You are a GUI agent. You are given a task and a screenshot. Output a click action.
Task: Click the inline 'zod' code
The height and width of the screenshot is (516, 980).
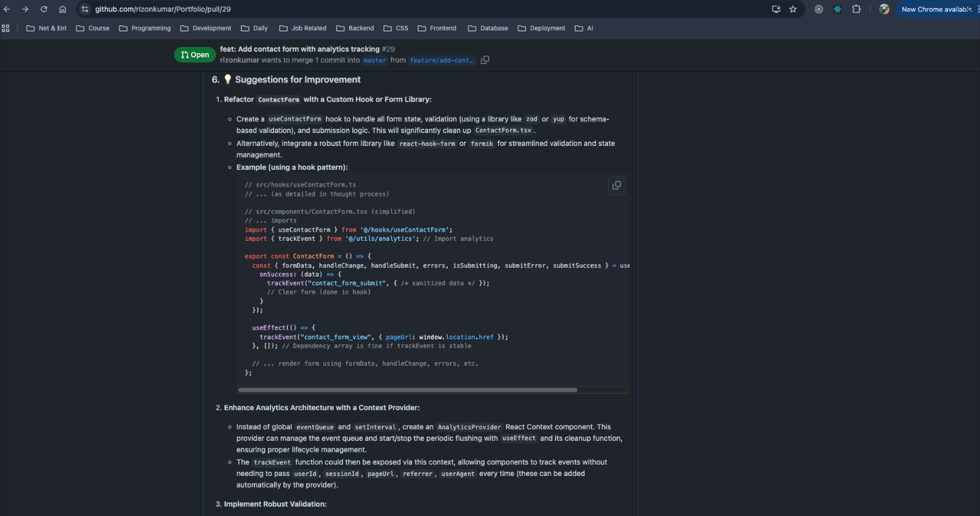532,119
